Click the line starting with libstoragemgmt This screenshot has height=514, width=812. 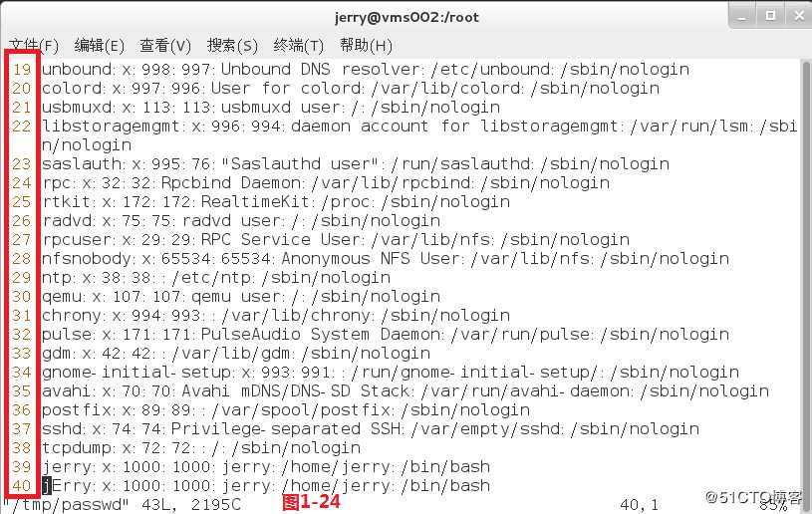point(419,126)
